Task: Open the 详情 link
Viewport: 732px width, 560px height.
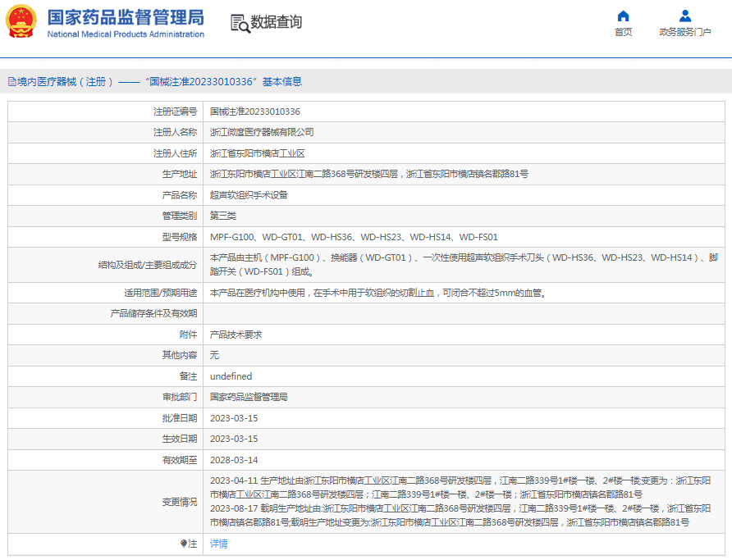Action: coord(218,544)
